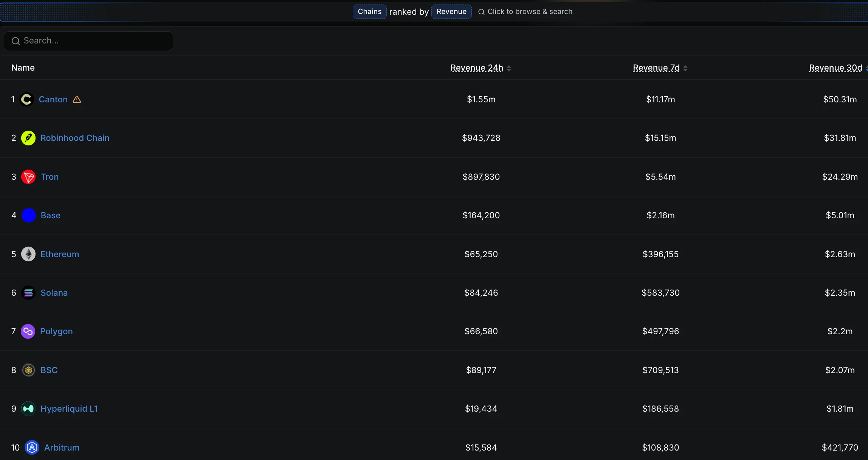
Task: Click the warning triangle next to Canton
Action: [77, 99]
